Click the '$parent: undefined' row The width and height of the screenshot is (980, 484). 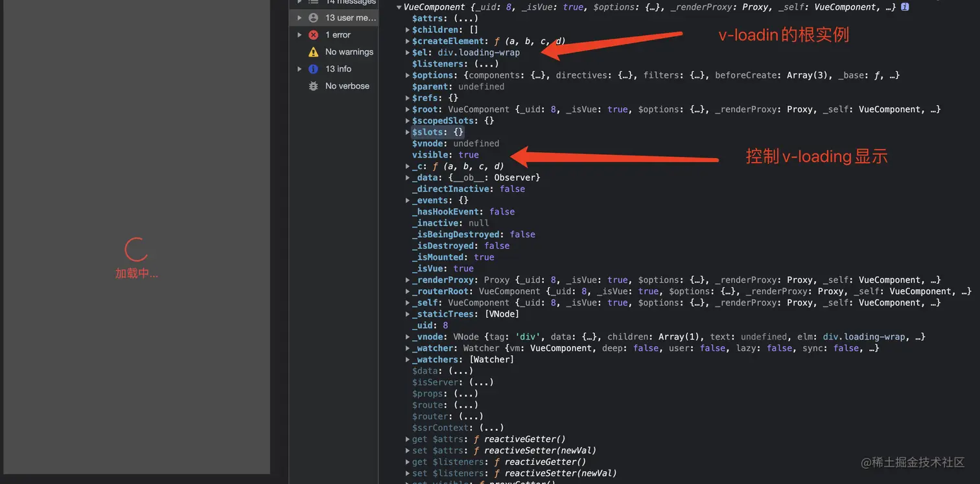click(458, 87)
